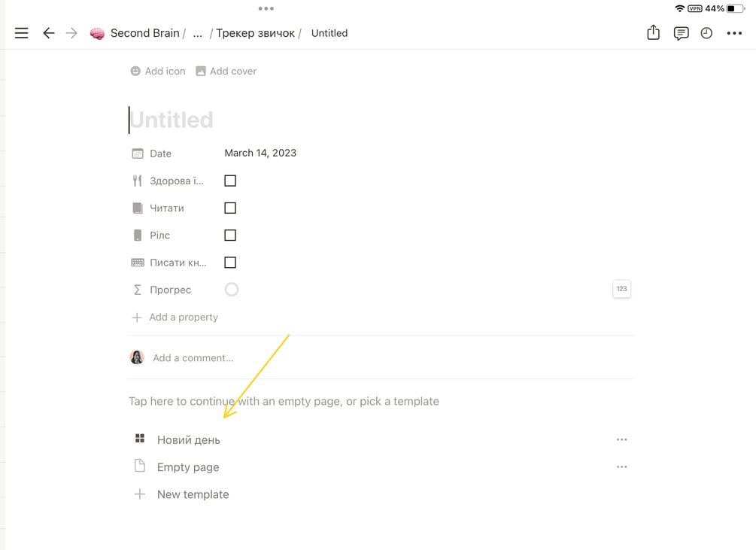Tap the share icon in the top bar
Image resolution: width=756 pixels, height=550 pixels.
pyautogui.click(x=653, y=33)
